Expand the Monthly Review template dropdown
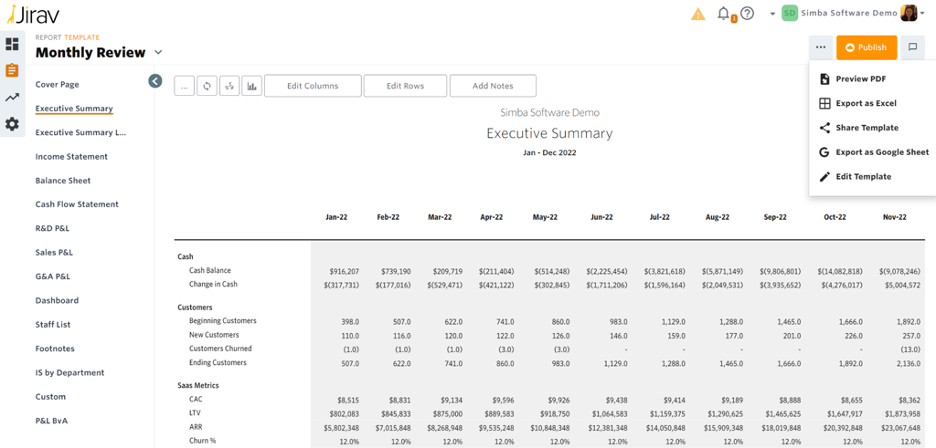 (x=158, y=53)
